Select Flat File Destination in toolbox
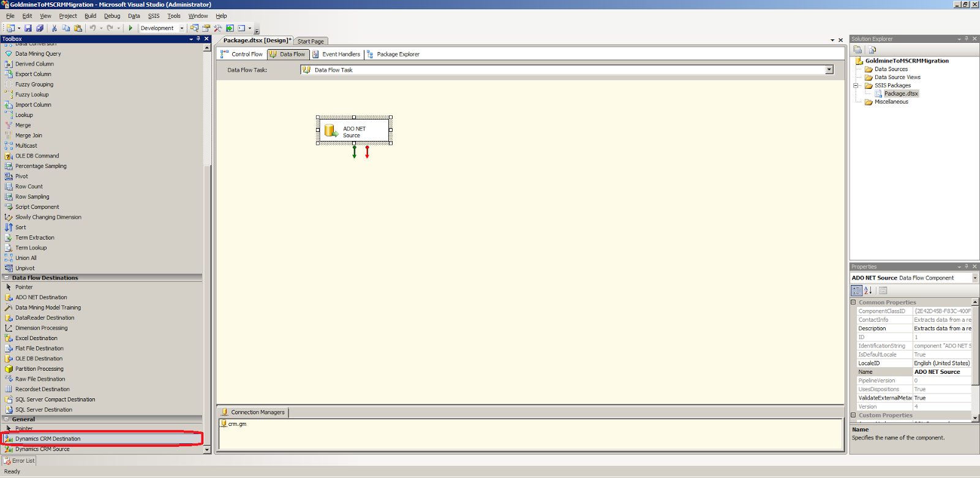Image resolution: width=980 pixels, height=478 pixels. 39,348
